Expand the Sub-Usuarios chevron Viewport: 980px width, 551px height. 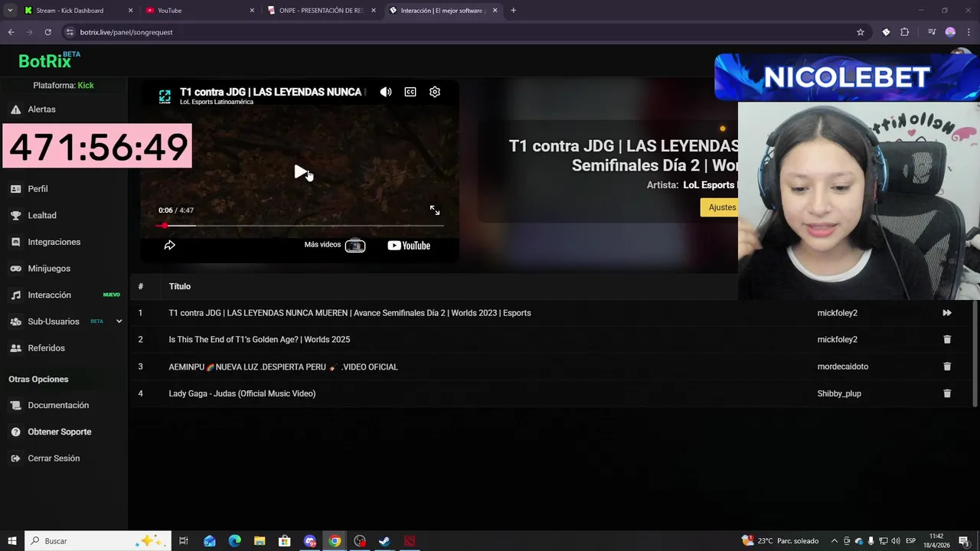(x=119, y=321)
